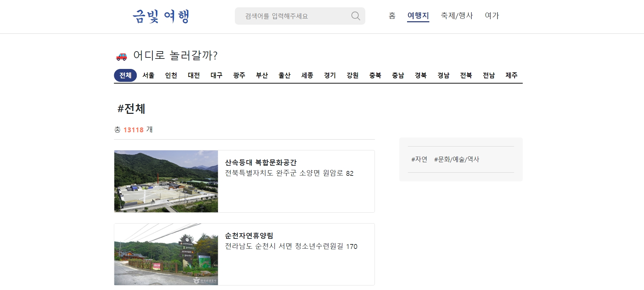
Task: Select the 전북 region tab
Action: point(466,75)
